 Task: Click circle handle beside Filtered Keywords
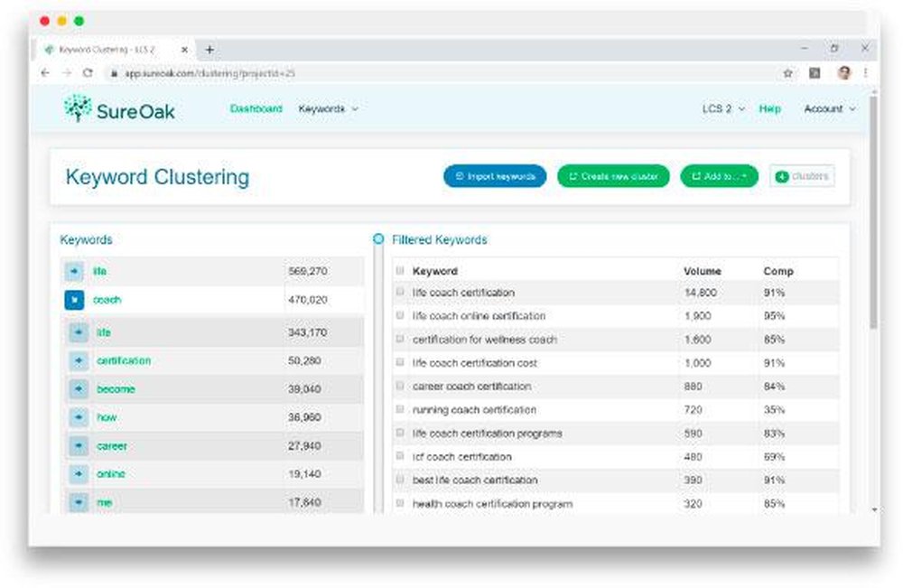[378, 238]
